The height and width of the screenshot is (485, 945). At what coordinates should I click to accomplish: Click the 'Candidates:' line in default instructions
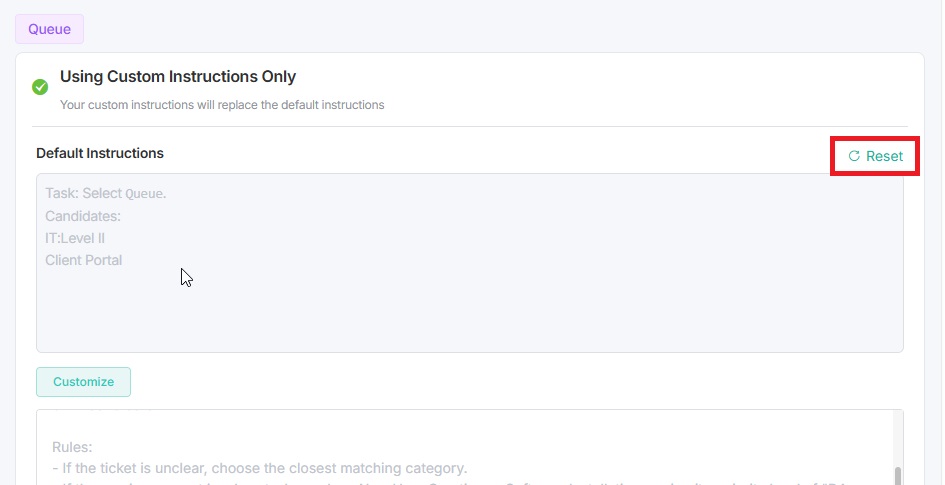click(x=83, y=216)
